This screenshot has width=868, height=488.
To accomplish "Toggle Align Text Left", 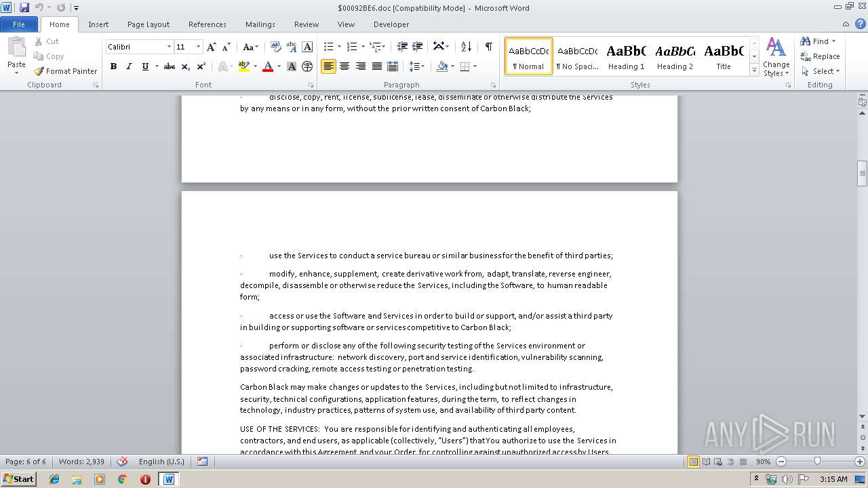I will pyautogui.click(x=328, y=66).
